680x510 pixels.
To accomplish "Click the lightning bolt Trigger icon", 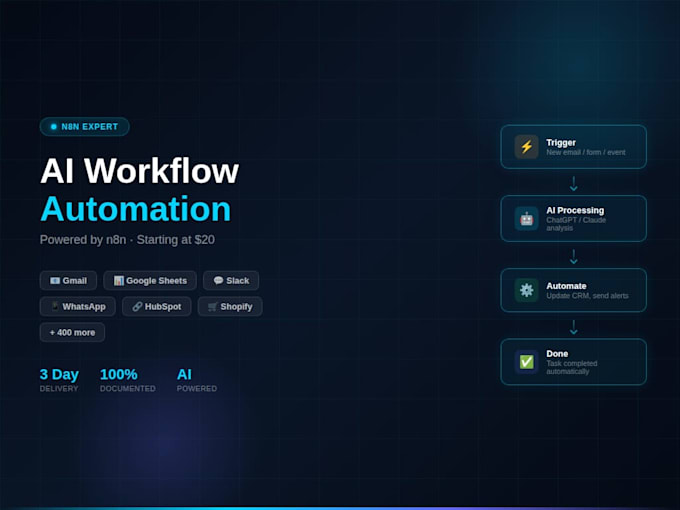I will coord(526,147).
